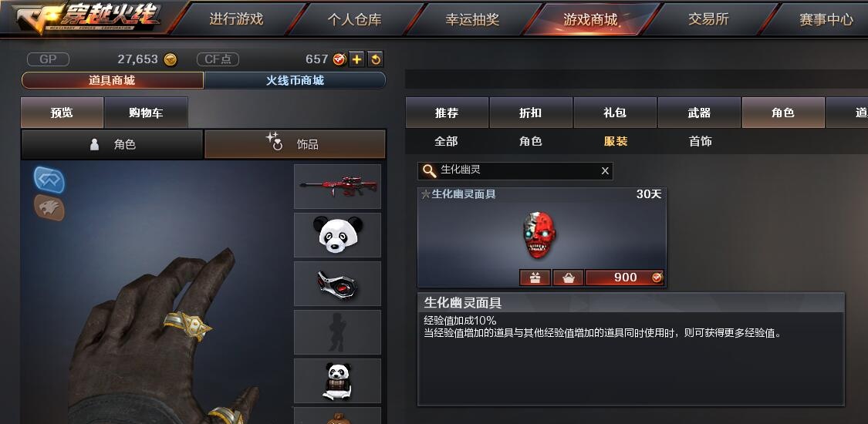
Task: Click the gift icon on the 生化幽灵面具 card
Action: click(x=535, y=278)
